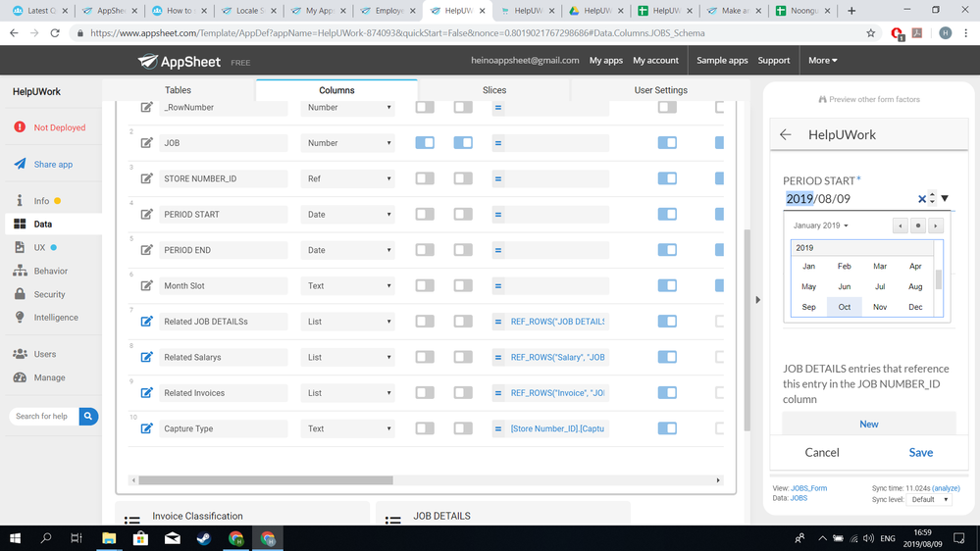Edit the Capture Type column
The height and width of the screenshot is (551, 980).
pyautogui.click(x=147, y=427)
